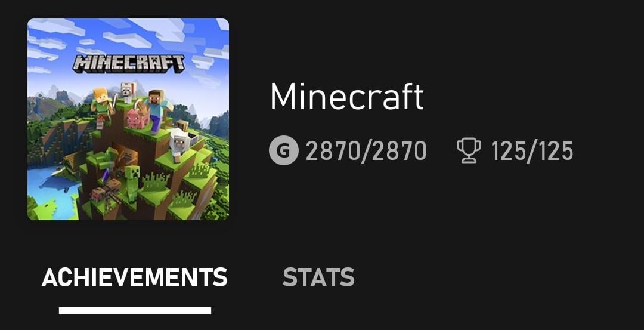Viewport: 644px width, 330px height.
Task: Click the Gamerscore G icon
Action: (x=283, y=151)
